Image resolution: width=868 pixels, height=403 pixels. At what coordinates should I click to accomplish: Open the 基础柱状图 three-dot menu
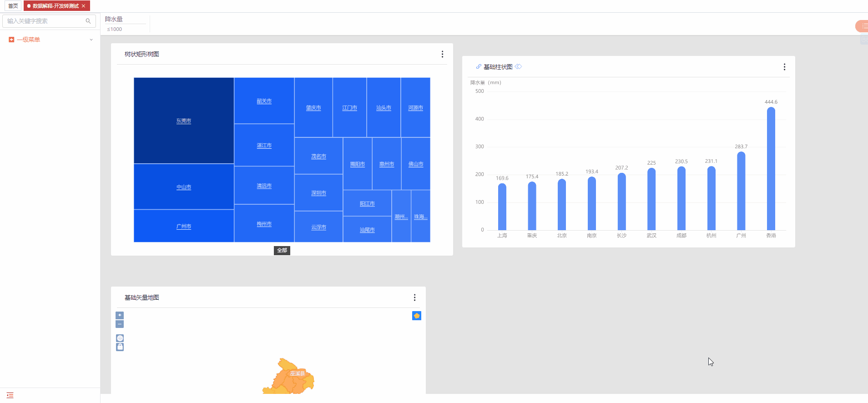[x=784, y=67]
